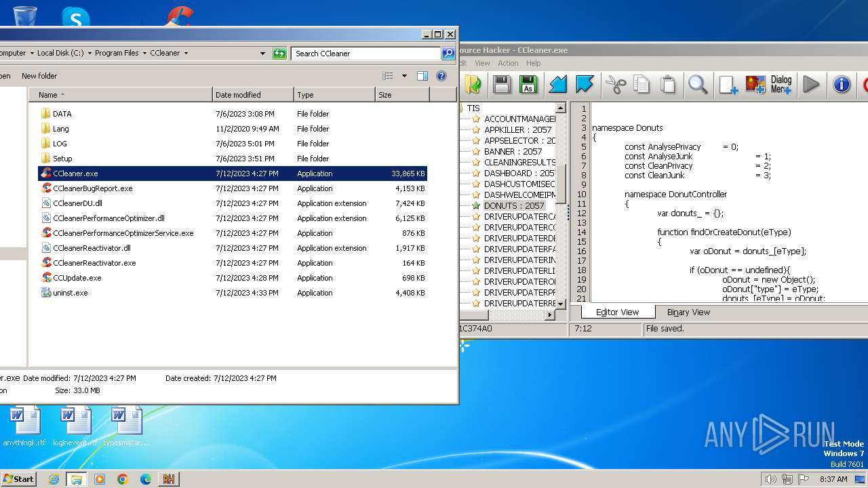Sort by the Size column header
This screenshot has width=868, height=488.
[402, 95]
